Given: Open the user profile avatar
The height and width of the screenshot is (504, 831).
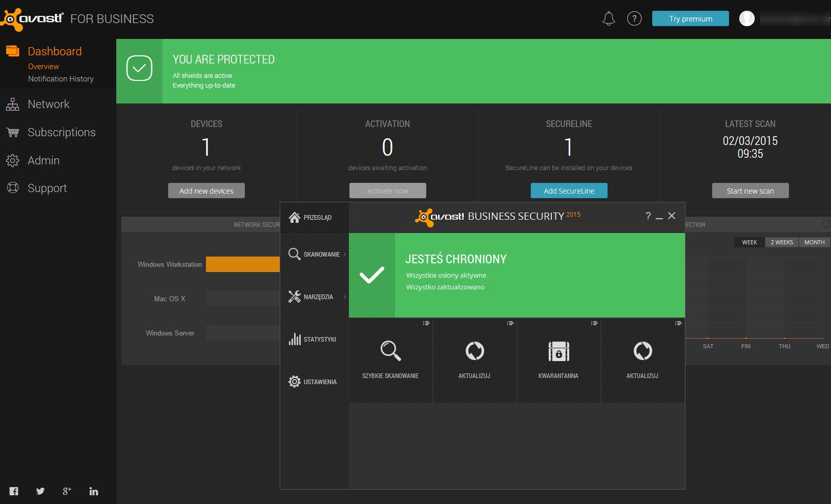Looking at the screenshot, I should point(747,19).
